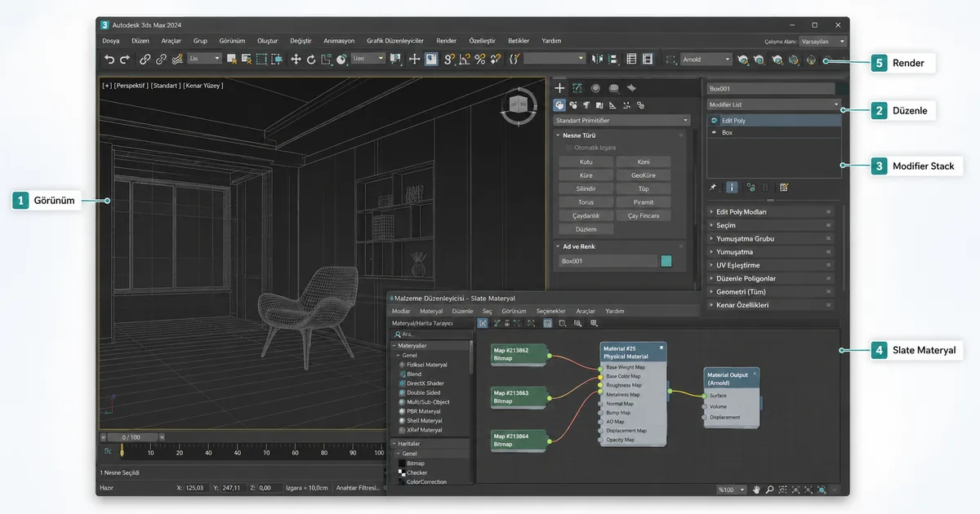Open the Grafik Düzenleyiciler menu
The image size is (980, 514).
[x=395, y=41]
